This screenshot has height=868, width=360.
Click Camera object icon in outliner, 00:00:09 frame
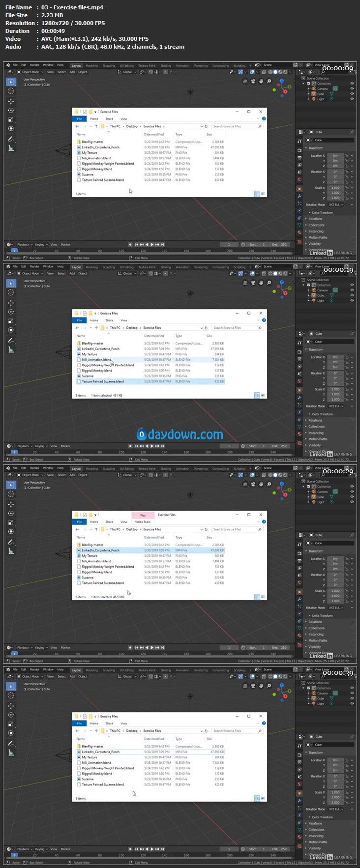coord(314,88)
